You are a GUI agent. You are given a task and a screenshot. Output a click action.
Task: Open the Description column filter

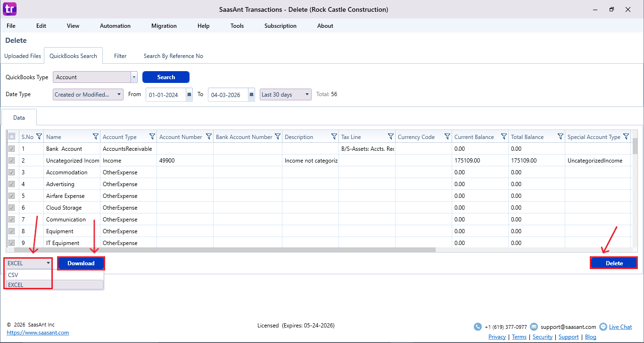(334, 137)
